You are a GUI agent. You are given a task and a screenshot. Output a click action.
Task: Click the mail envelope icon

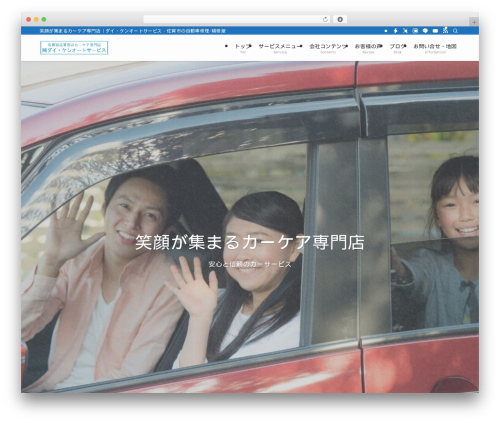[435, 31]
